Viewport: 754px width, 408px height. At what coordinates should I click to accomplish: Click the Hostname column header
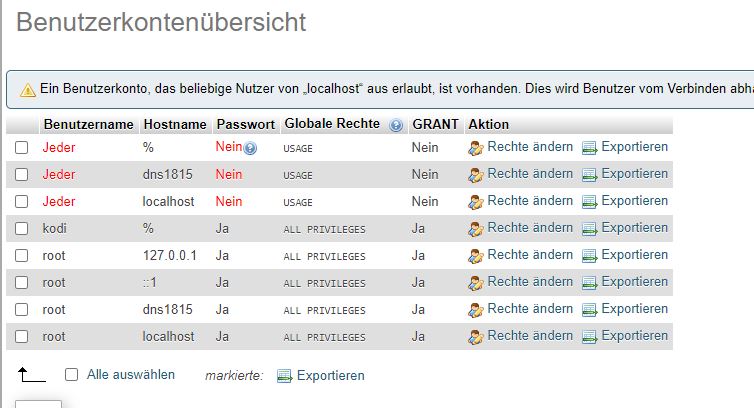175,124
